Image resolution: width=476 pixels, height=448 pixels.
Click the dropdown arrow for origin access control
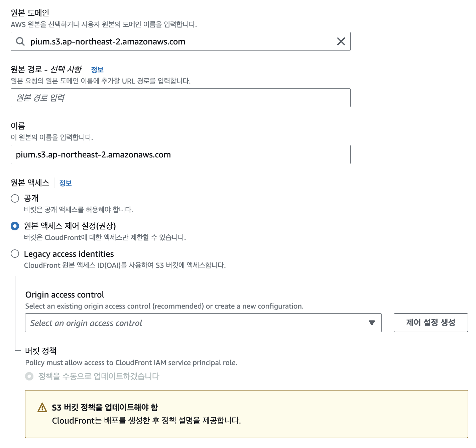click(372, 323)
